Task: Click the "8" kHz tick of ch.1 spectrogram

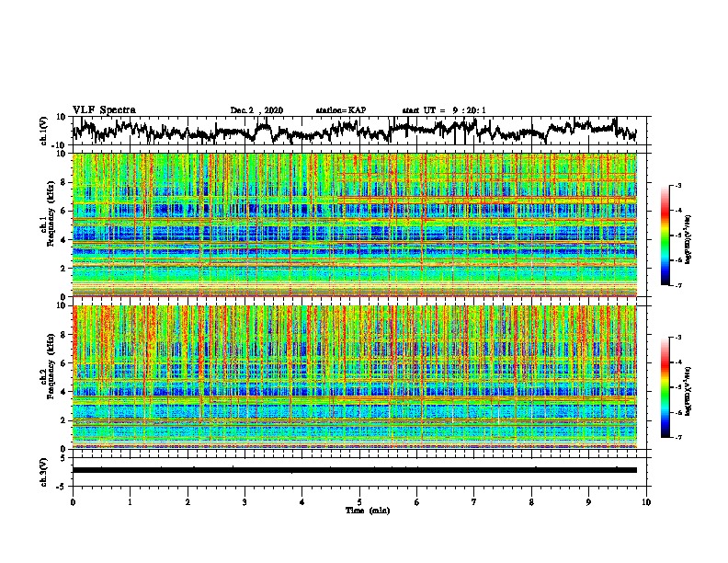Action: point(64,182)
